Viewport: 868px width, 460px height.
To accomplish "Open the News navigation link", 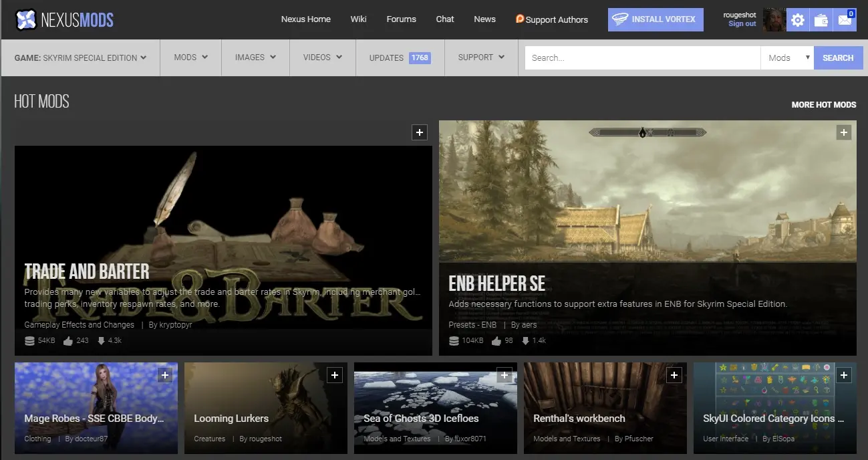I will point(485,19).
